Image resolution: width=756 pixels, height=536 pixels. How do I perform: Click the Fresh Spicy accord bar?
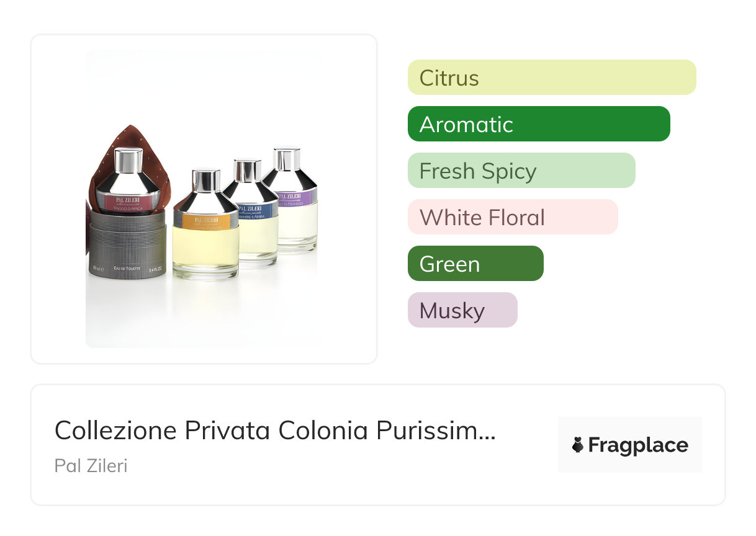[521, 171]
